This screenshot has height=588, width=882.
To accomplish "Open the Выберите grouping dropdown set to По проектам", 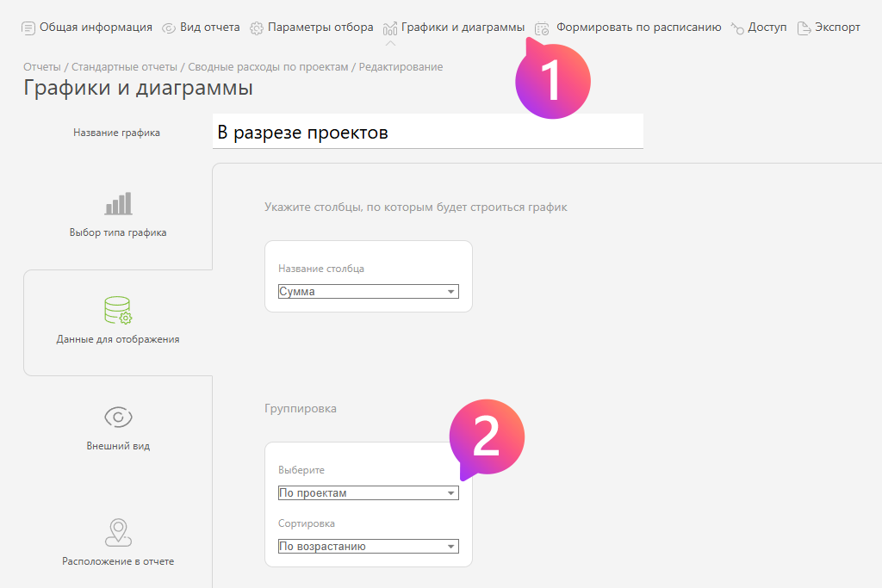I will pos(368,493).
